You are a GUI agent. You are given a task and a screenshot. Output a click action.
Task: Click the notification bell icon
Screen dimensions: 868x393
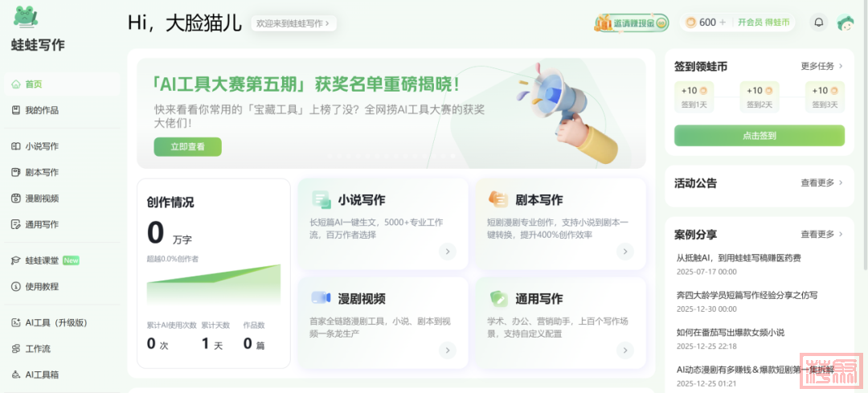pyautogui.click(x=819, y=23)
